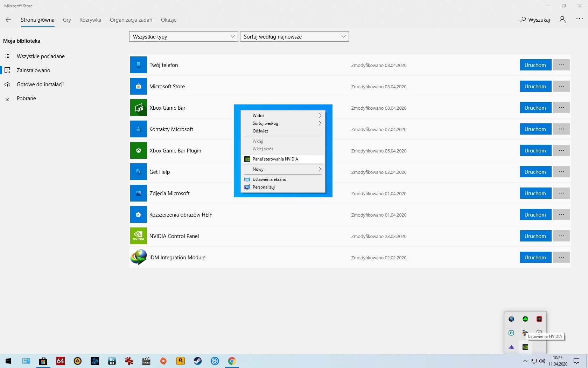Open Battle.net from the taskbar
This screenshot has width=588, height=368.
[95, 361]
